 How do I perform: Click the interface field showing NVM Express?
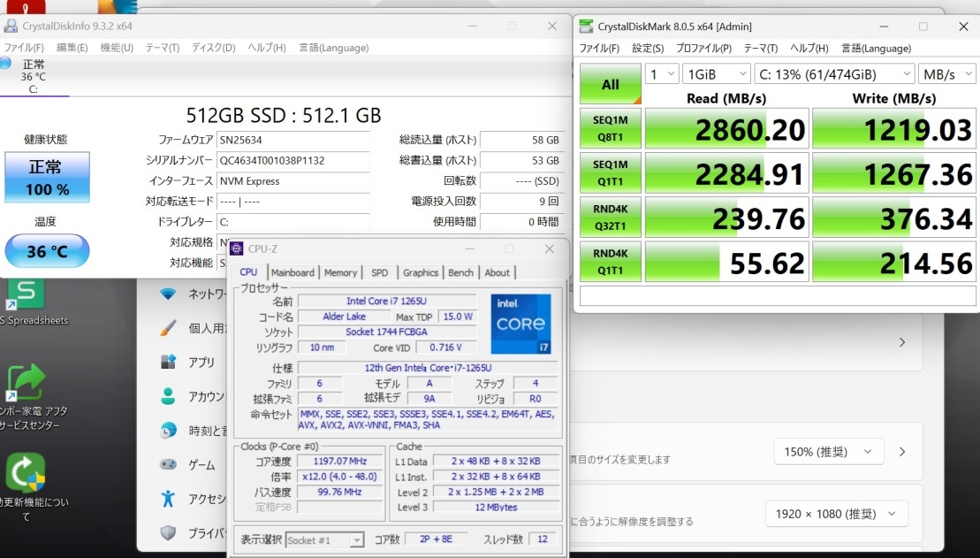pos(293,181)
